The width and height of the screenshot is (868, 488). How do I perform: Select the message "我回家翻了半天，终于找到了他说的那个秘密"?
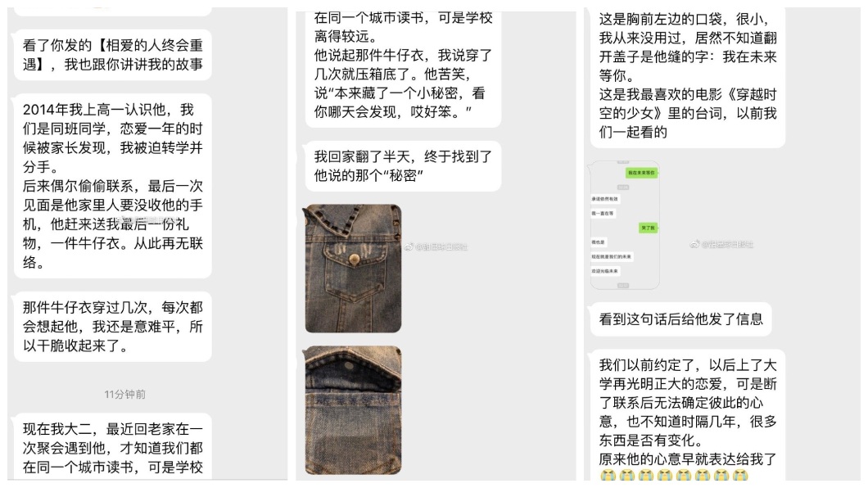pyautogui.click(x=403, y=166)
